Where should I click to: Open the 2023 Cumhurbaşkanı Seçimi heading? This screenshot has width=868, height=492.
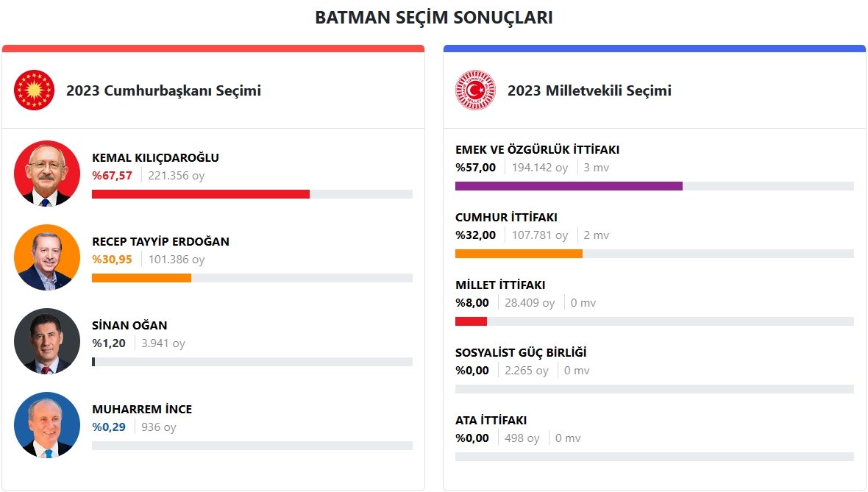pos(163,91)
